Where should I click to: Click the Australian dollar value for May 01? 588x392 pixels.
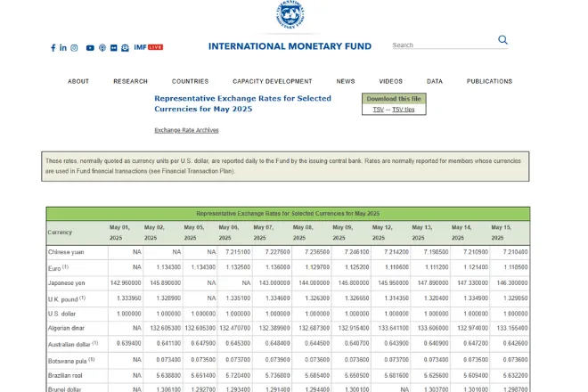point(128,343)
